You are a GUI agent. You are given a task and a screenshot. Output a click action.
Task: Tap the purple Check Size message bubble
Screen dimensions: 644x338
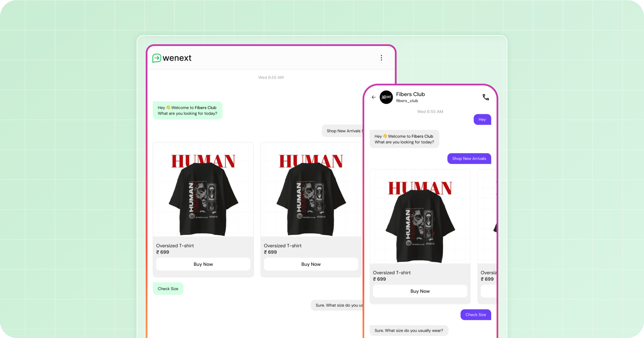[x=476, y=315]
